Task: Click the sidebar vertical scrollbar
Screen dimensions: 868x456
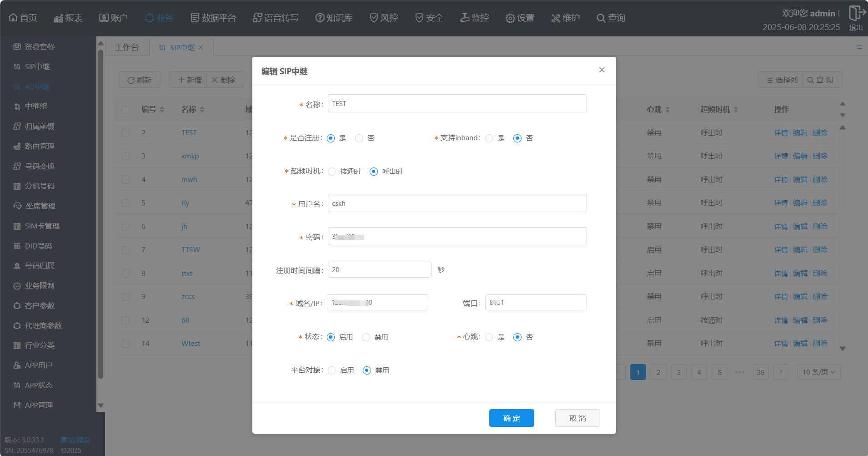Action: pos(100,214)
